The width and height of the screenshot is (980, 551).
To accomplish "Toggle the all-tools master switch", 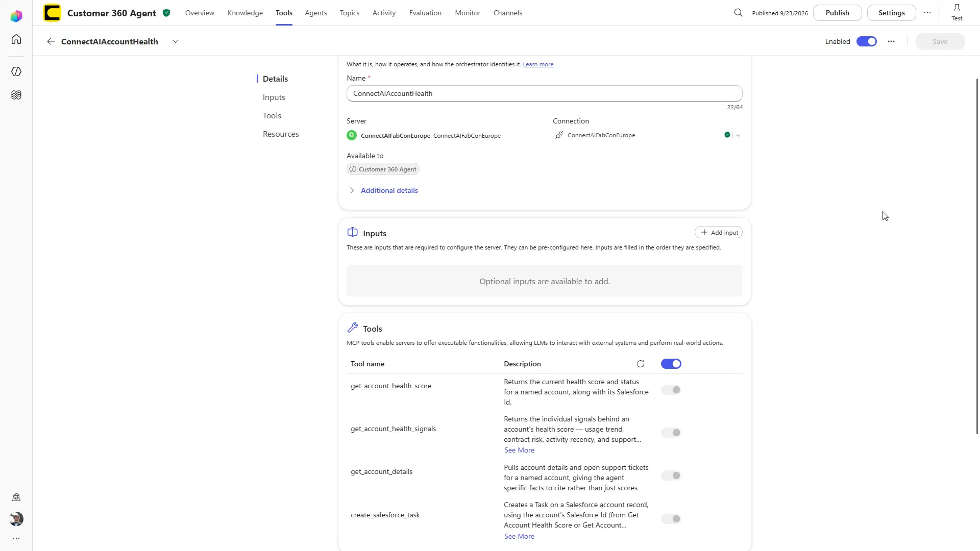I will pyautogui.click(x=671, y=364).
